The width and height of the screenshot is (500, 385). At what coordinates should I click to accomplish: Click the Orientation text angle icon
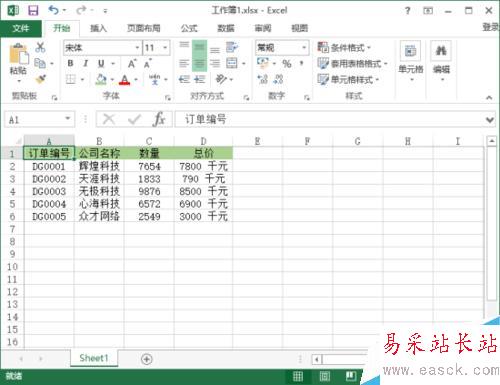(221, 79)
